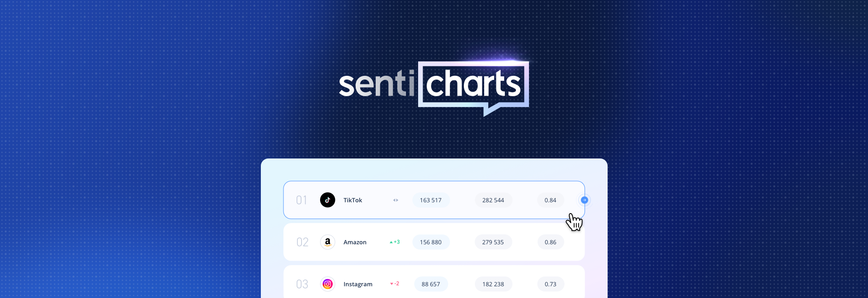This screenshot has width=868, height=298.
Task: Click the Amazon logo icon
Action: tap(327, 242)
